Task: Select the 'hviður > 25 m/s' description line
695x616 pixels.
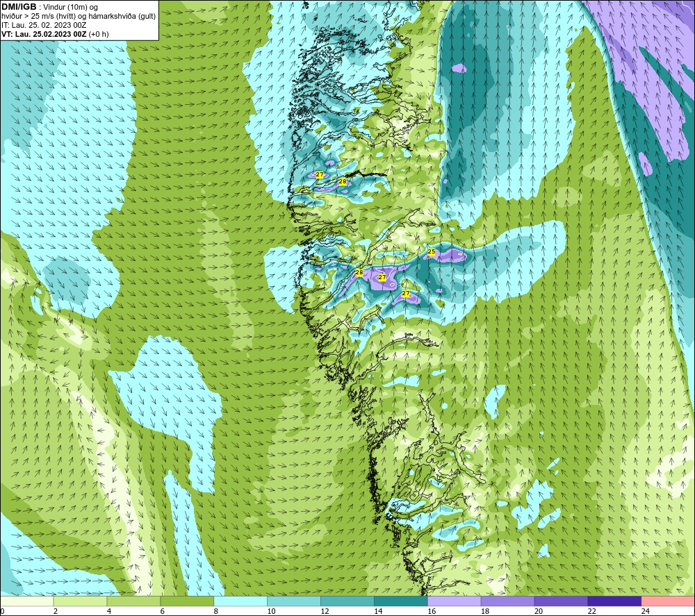Action: tap(79, 16)
